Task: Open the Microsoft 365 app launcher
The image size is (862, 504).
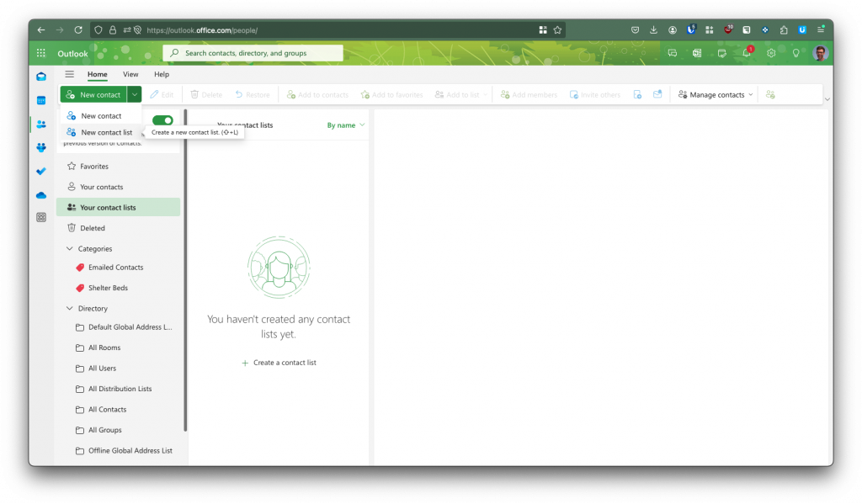Action: [x=41, y=53]
